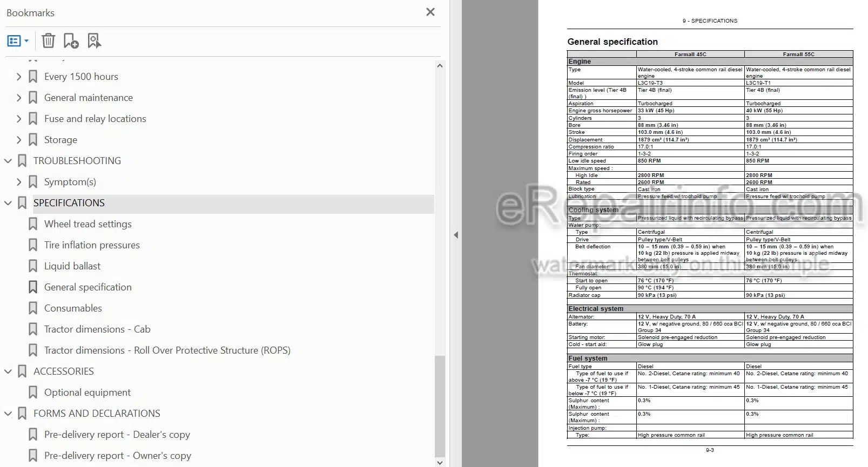The image size is (868, 467).
Task: Click the Farmall 45C column header
Action: tap(690, 54)
